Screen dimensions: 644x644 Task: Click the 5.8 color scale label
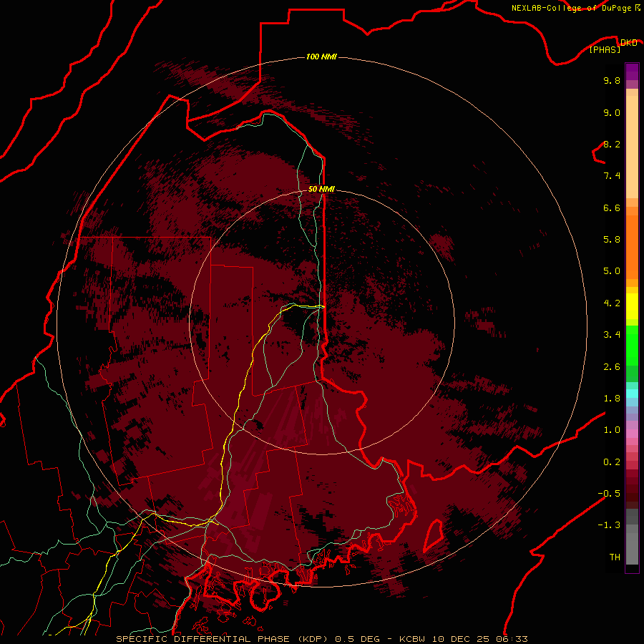tap(612, 240)
